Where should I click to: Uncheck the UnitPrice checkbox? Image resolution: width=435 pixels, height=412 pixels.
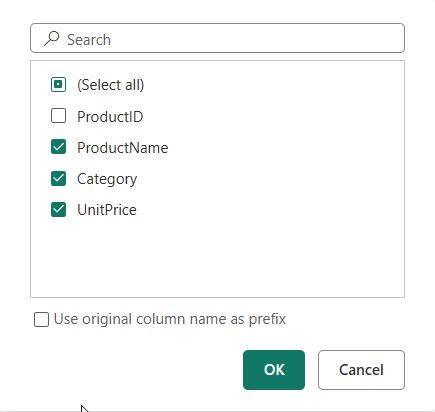tap(58, 210)
